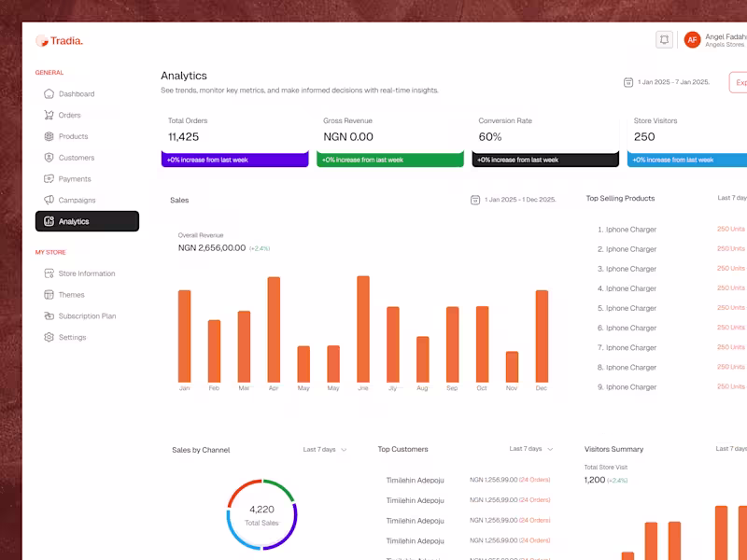Open the Angels Stores profile avatar

(693, 39)
